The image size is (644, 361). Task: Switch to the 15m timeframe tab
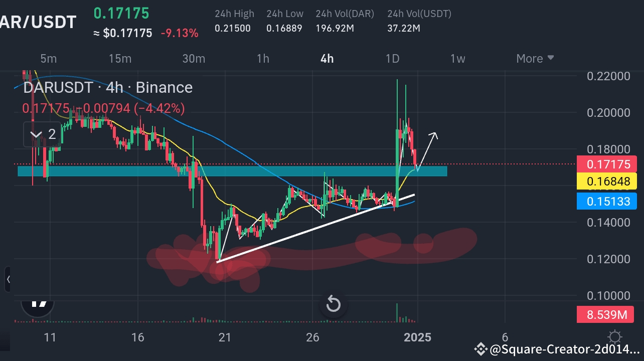119,59
